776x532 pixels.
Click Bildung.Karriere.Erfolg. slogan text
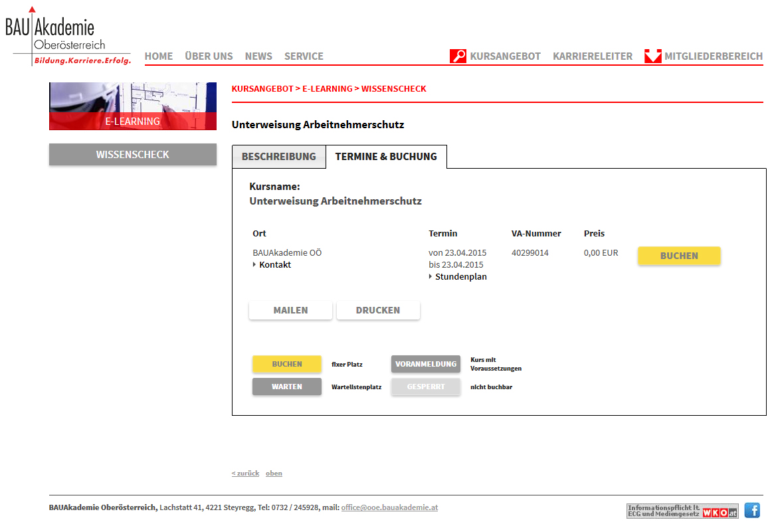point(82,60)
